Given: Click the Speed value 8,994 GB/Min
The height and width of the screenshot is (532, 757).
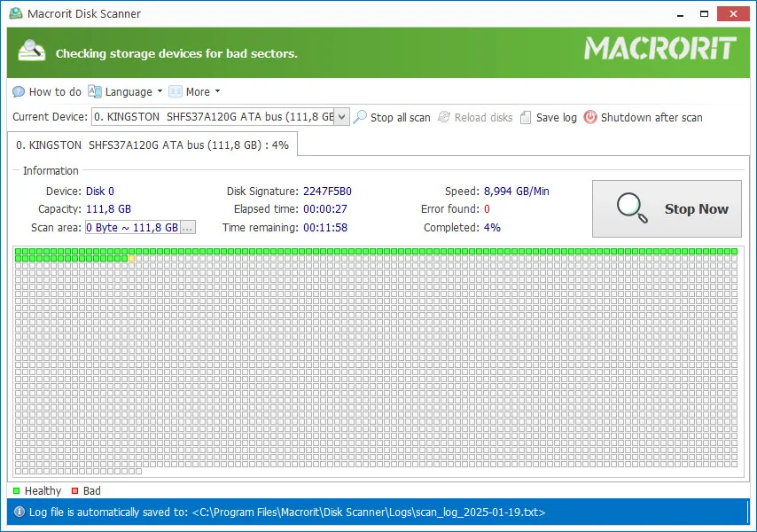Looking at the screenshot, I should (x=517, y=192).
